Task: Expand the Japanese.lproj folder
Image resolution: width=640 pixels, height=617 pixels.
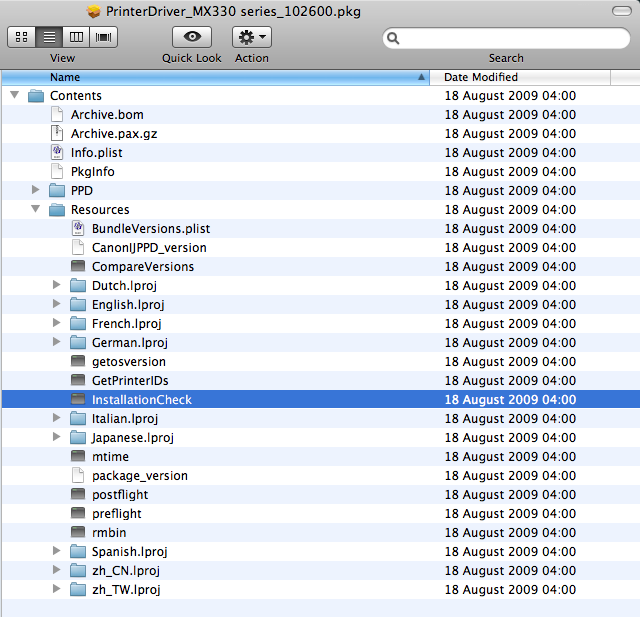Action: (x=56, y=437)
